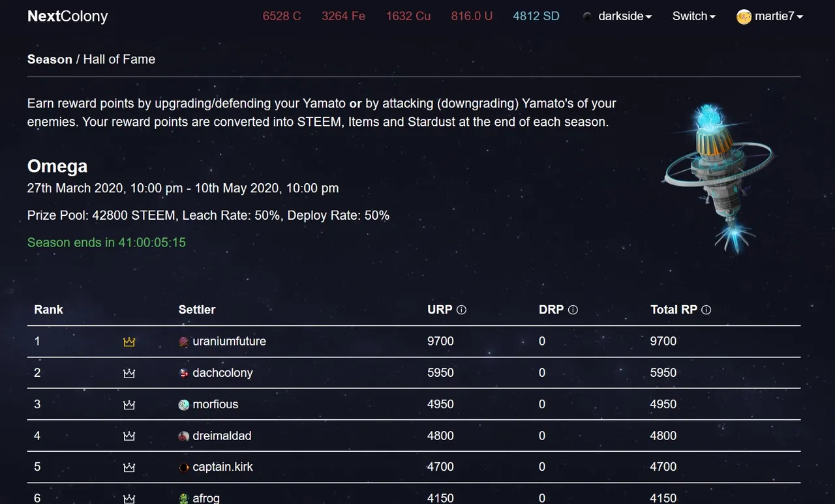Click the crown icon in morfious's row
This screenshot has height=504, width=835.
click(129, 404)
